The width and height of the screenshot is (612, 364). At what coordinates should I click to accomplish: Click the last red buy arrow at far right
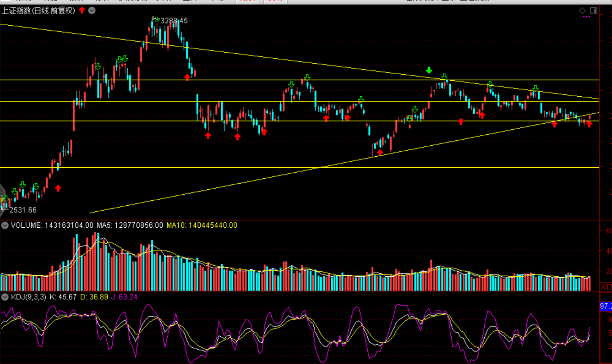point(589,124)
